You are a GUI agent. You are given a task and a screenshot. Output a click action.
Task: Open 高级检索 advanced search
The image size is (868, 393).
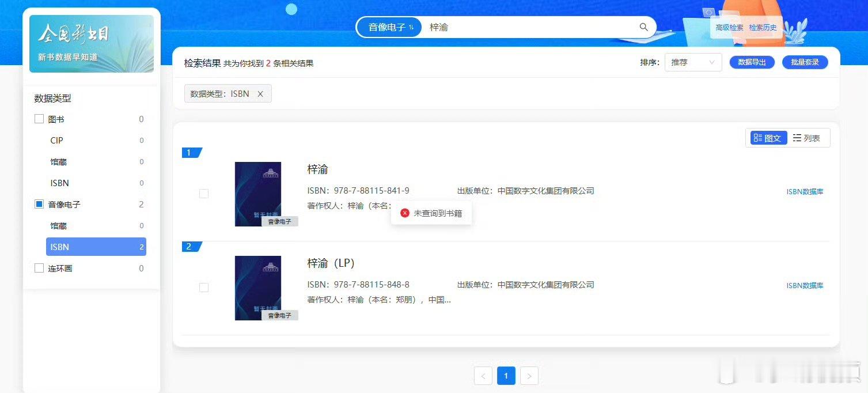[729, 27]
